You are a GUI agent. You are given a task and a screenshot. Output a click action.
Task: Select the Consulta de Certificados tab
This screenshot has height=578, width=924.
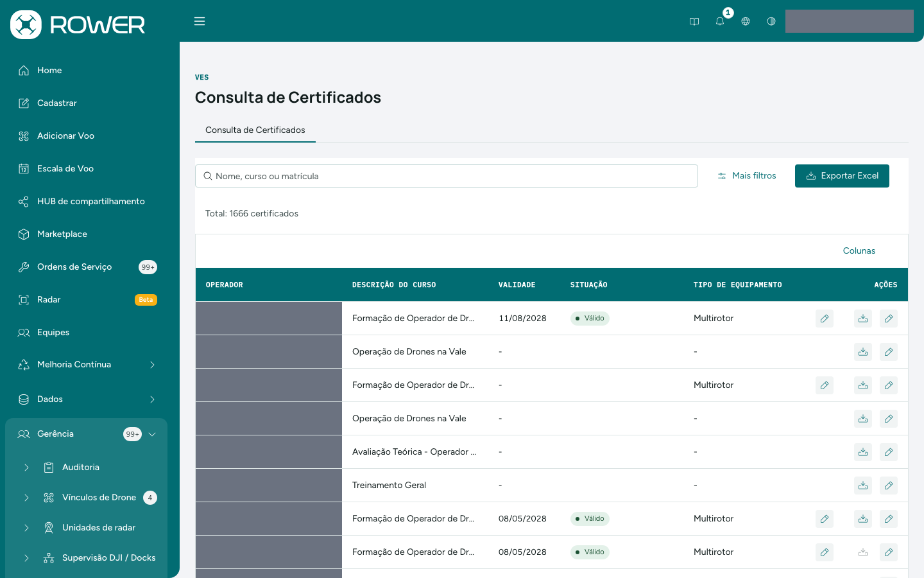point(255,130)
